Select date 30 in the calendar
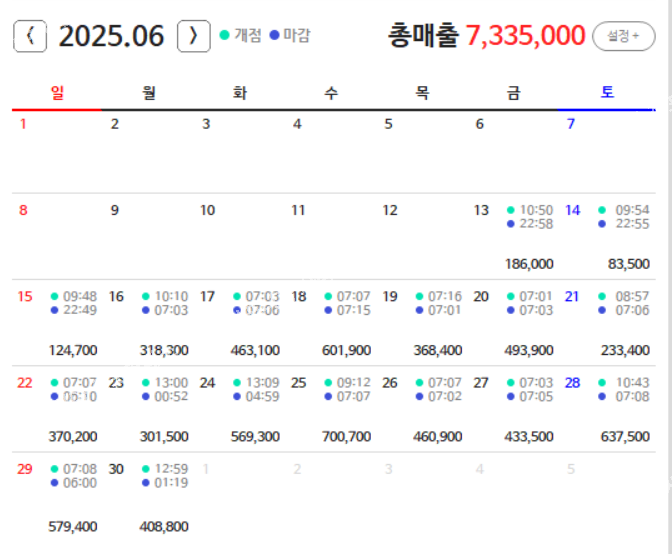Screen dimensions: 672x554 [116, 468]
